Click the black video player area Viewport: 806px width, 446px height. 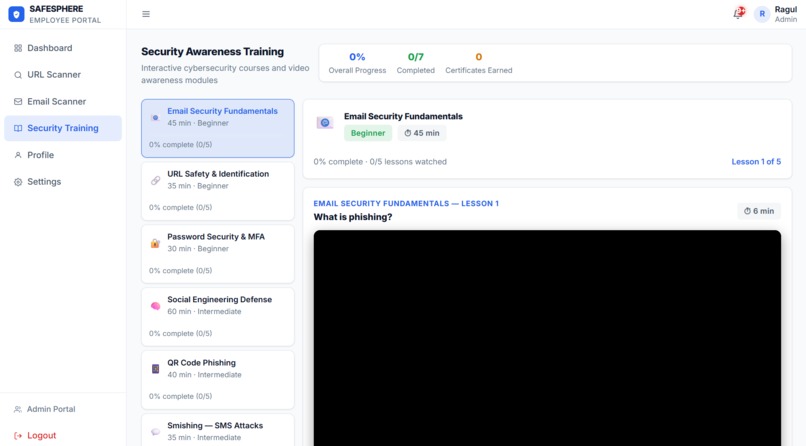pyautogui.click(x=547, y=338)
